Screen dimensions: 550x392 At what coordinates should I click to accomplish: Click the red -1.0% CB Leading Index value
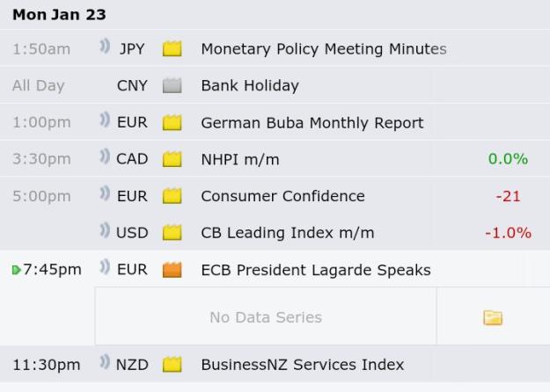509,233
